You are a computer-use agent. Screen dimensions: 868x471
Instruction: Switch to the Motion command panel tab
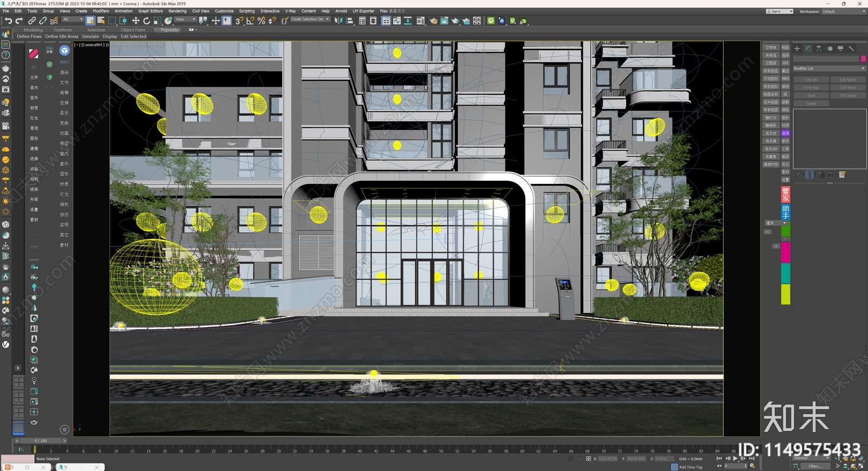(829, 48)
